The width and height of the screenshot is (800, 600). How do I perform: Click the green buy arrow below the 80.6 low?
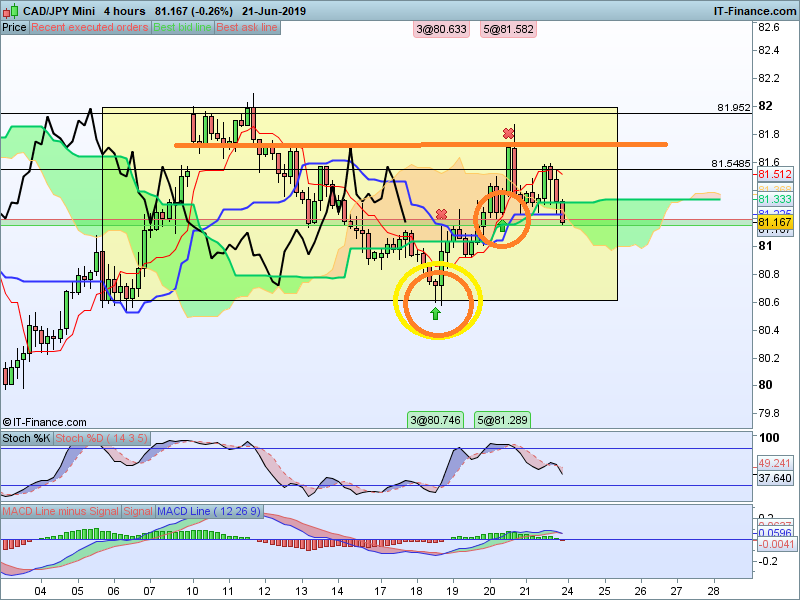435,313
